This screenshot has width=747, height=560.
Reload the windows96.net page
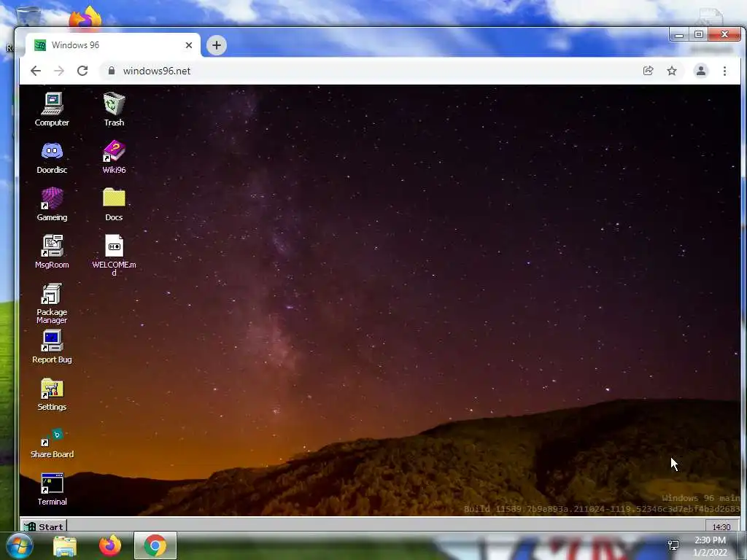82,71
